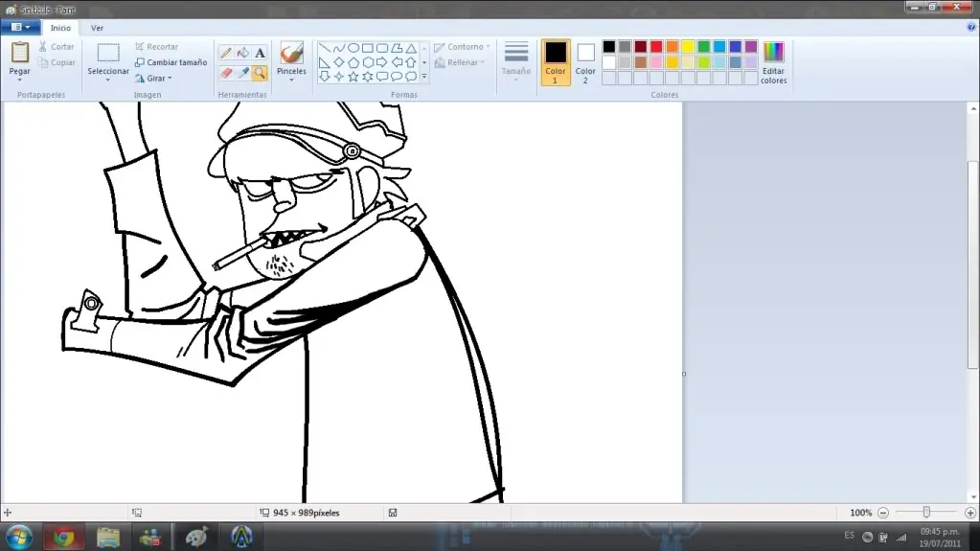Open the Tamaño size dropdown
Screen dimensions: 980x551
(516, 61)
